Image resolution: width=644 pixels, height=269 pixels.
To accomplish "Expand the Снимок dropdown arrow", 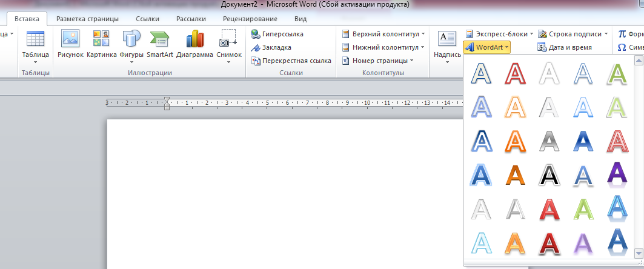I will pyautogui.click(x=229, y=62).
